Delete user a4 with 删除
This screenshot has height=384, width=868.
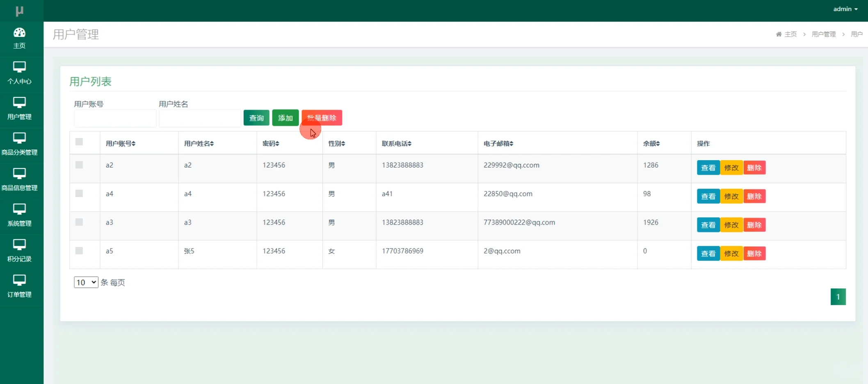[x=754, y=196]
